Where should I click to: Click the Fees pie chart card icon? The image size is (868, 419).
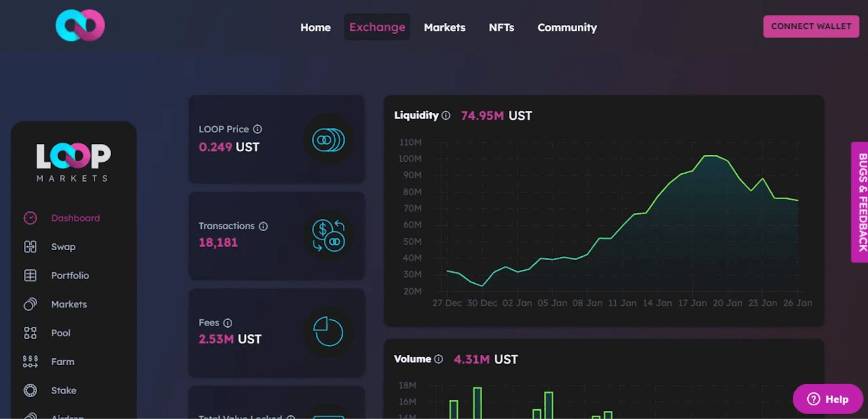(x=328, y=332)
